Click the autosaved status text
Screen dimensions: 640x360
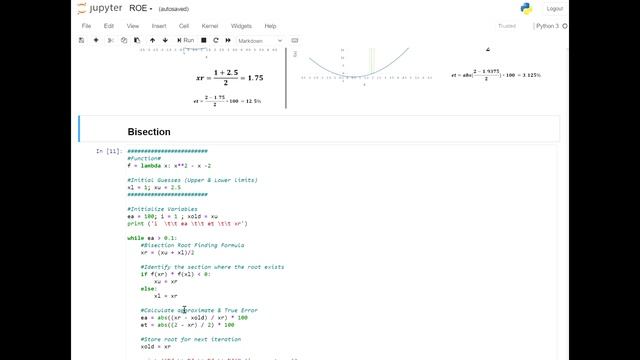pyautogui.click(x=173, y=9)
